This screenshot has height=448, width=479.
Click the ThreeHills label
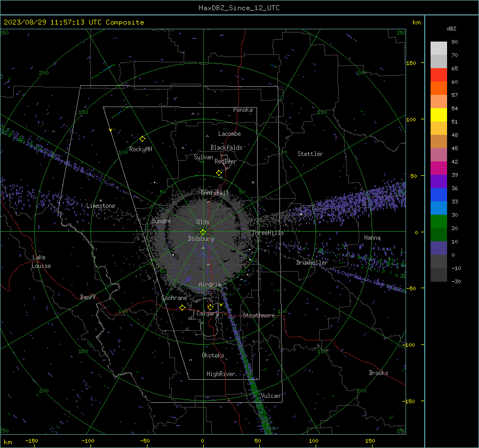[x=268, y=233]
